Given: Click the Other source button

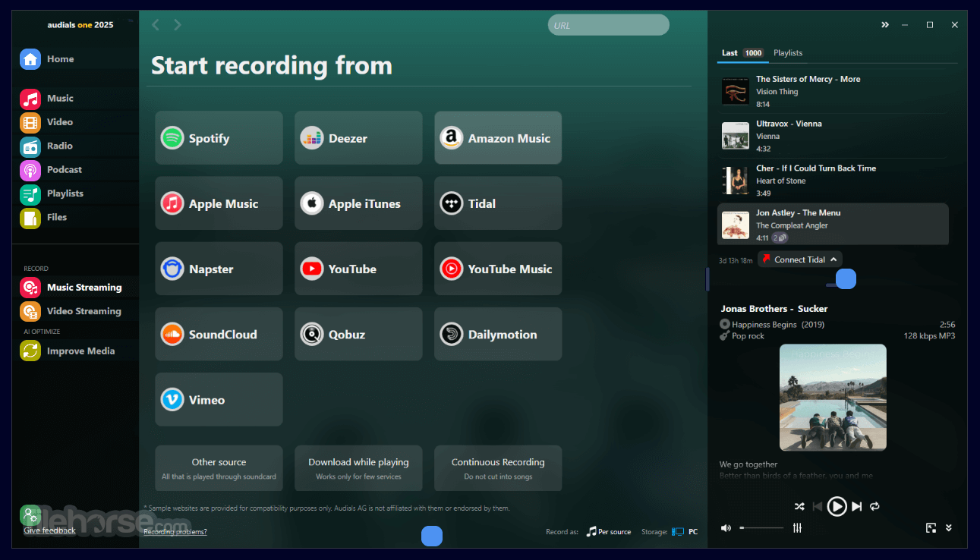Looking at the screenshot, I should tap(219, 468).
